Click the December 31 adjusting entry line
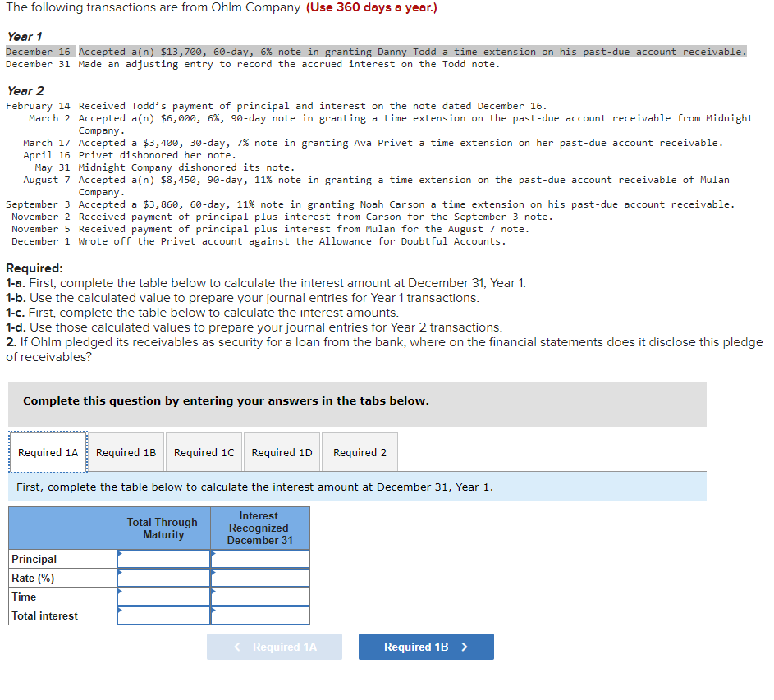The height and width of the screenshot is (700, 774). [x=253, y=64]
